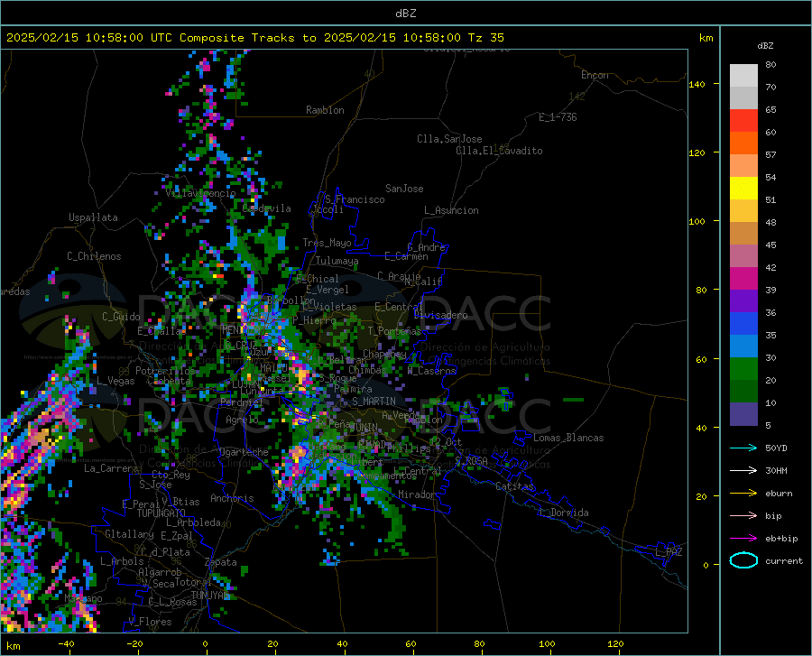Click the 'Lomas_Blancas' map label
This screenshot has height=656, width=812.
click(568, 438)
